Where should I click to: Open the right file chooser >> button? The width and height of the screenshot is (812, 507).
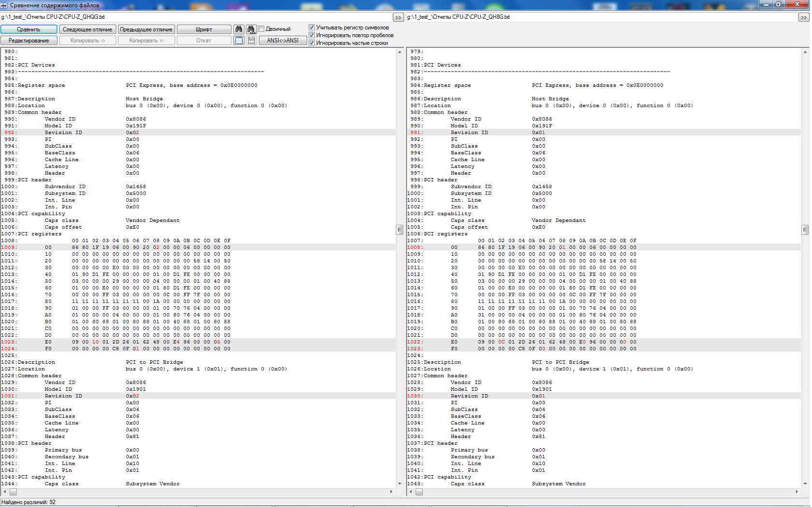pos(804,17)
